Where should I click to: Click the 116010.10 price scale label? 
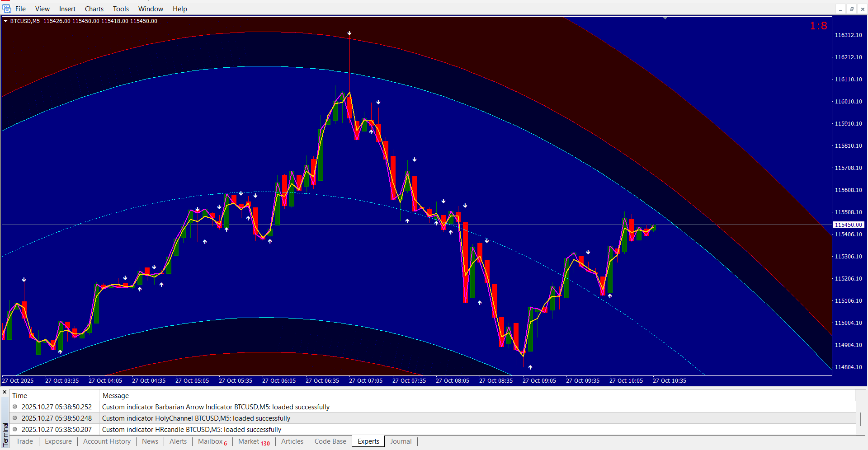coord(848,101)
